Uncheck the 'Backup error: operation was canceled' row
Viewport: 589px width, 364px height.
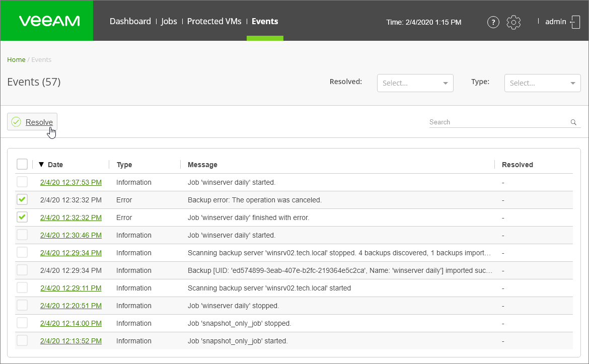coord(22,200)
